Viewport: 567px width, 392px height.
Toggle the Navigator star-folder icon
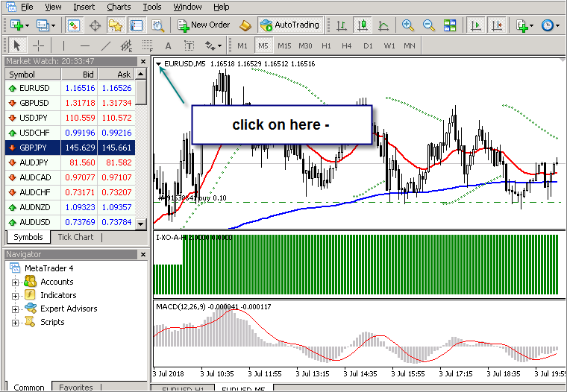pyautogui.click(x=116, y=25)
